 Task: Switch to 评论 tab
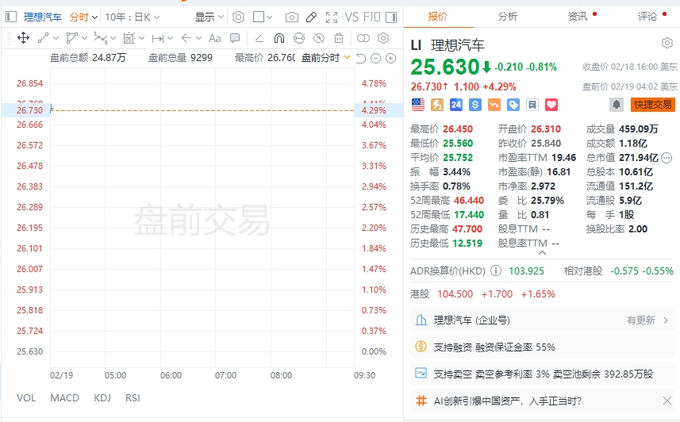coord(647,16)
